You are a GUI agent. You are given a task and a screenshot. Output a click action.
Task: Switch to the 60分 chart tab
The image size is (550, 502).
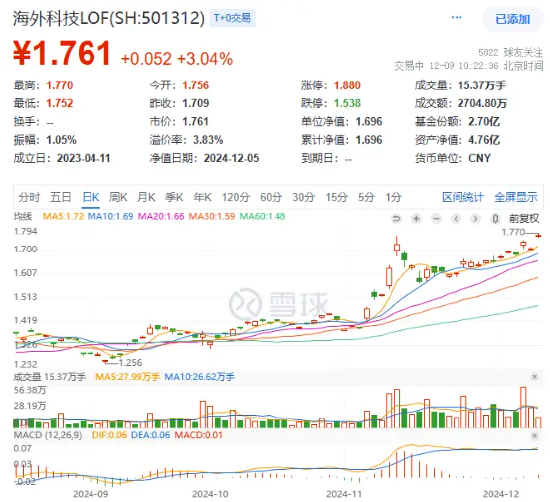tap(271, 197)
